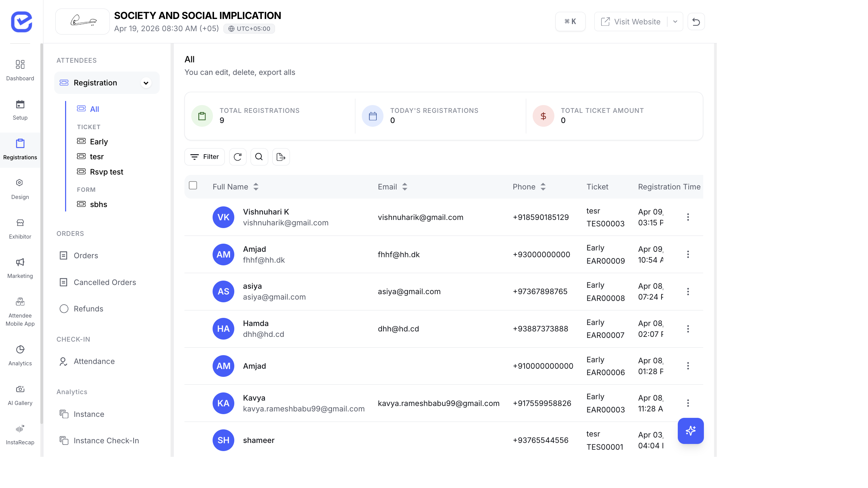The width and height of the screenshot is (868, 488).
Task: Open row actions for Amjad EAR00006
Action: coord(688,366)
